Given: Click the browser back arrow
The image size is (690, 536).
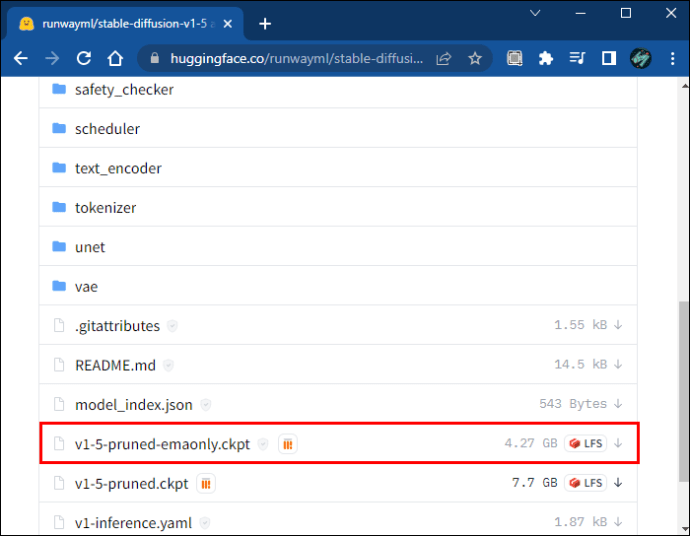Looking at the screenshot, I should coord(20,58).
